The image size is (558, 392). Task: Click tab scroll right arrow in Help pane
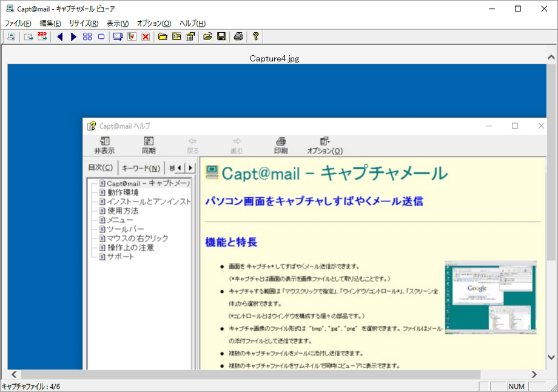point(190,167)
